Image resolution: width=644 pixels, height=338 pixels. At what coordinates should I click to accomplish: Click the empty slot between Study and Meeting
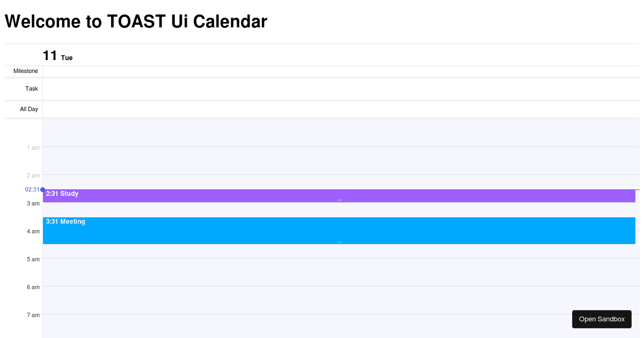pos(322,210)
